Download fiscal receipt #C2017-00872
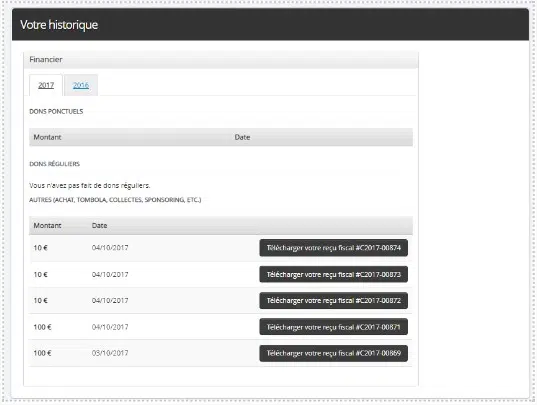Screen dimensions: 537x405 pyautogui.click(x=334, y=301)
